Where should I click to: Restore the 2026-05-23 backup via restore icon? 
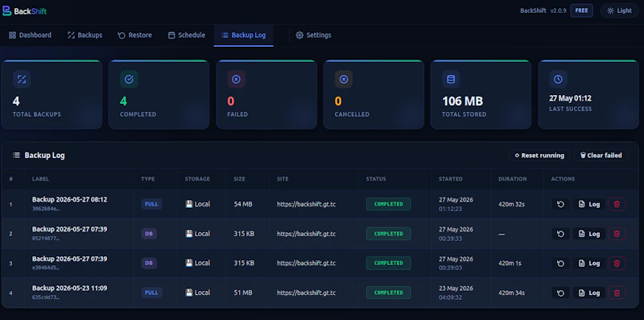click(560, 293)
